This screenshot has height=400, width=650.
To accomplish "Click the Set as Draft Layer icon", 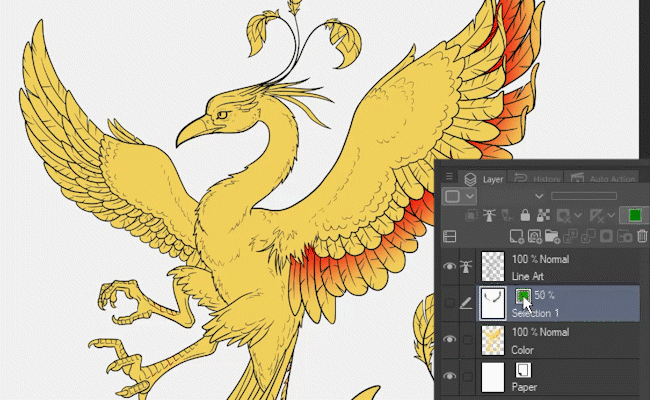I will tap(507, 215).
